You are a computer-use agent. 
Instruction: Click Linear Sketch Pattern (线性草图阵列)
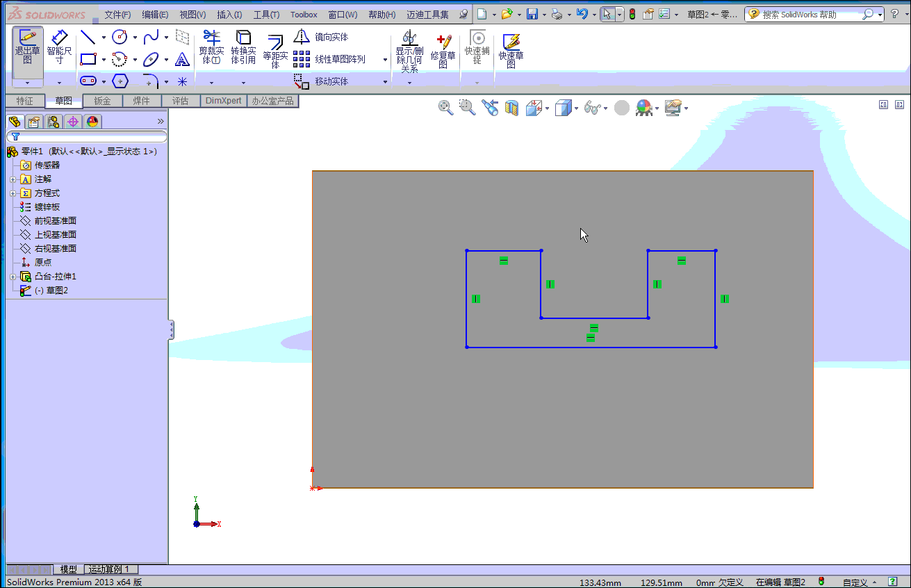pos(330,59)
